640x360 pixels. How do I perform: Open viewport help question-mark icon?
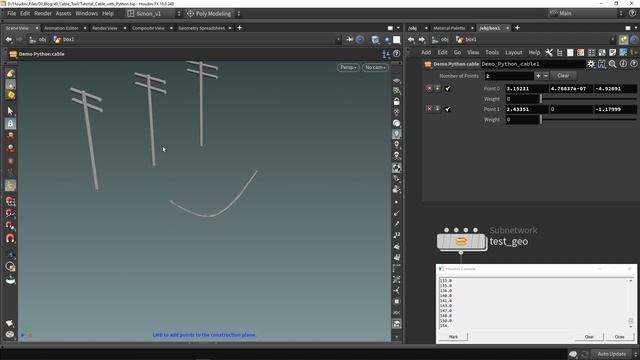click(x=396, y=54)
